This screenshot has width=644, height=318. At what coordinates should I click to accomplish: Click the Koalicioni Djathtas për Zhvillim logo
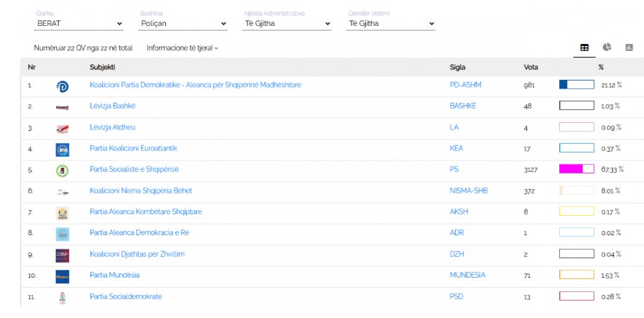click(63, 255)
